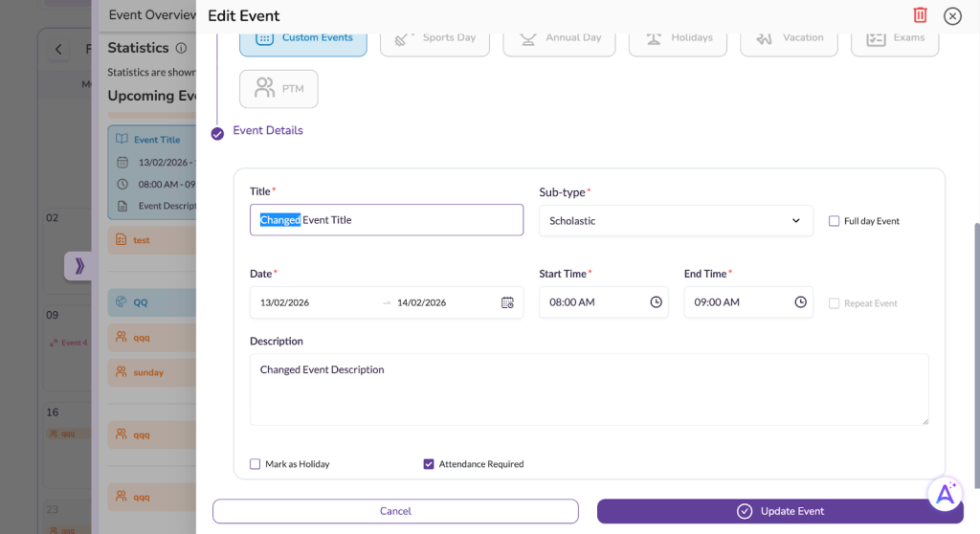Close the Edit Event panel
The width and height of the screenshot is (980, 534).
(951, 15)
